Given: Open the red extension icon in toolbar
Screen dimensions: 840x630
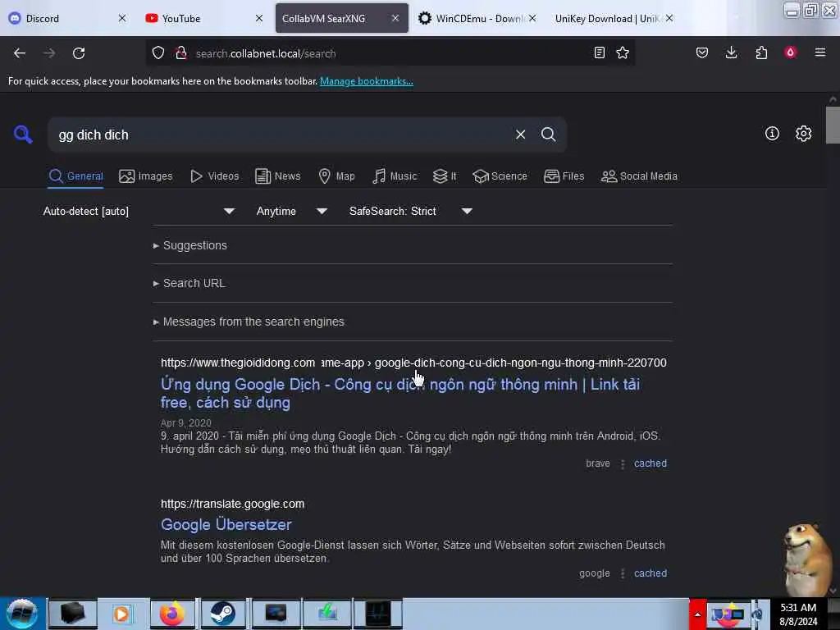Looking at the screenshot, I should coord(790,52).
